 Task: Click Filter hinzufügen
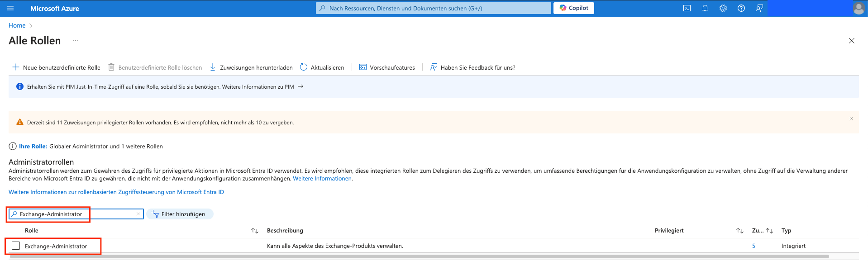[180, 214]
